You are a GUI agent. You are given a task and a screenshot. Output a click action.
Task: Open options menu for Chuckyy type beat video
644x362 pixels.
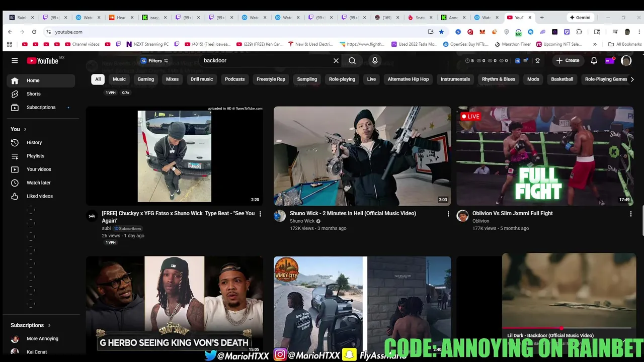coord(260,214)
